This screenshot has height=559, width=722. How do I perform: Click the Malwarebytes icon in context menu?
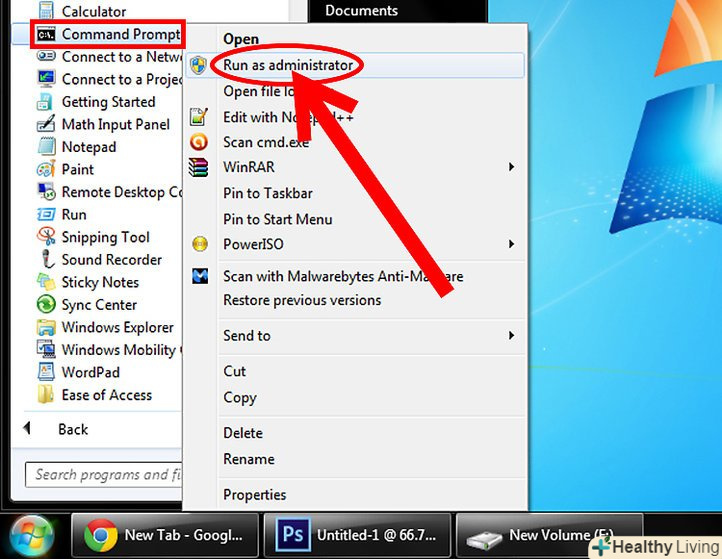click(x=200, y=276)
